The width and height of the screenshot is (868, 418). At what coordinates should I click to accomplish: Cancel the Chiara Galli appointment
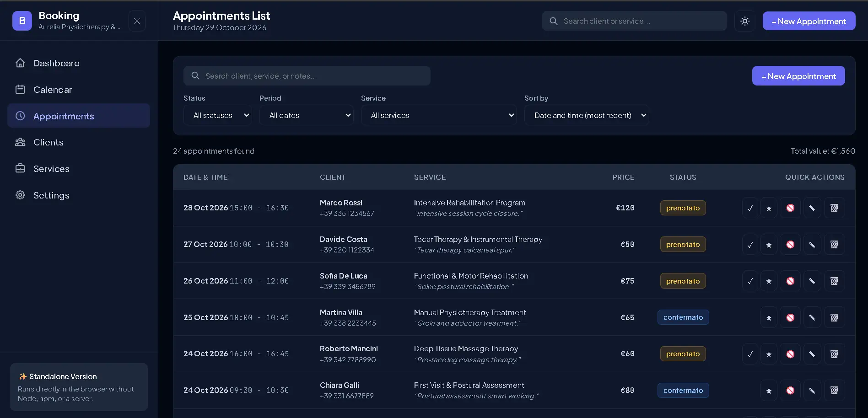click(x=790, y=391)
